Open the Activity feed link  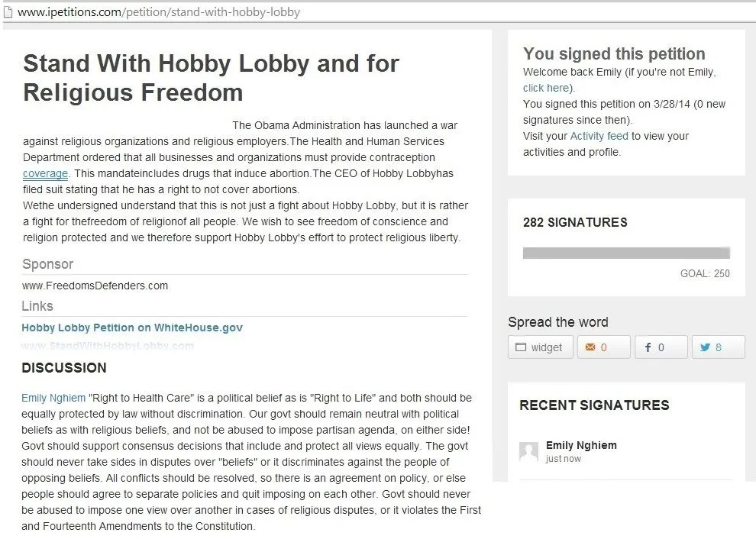click(599, 136)
